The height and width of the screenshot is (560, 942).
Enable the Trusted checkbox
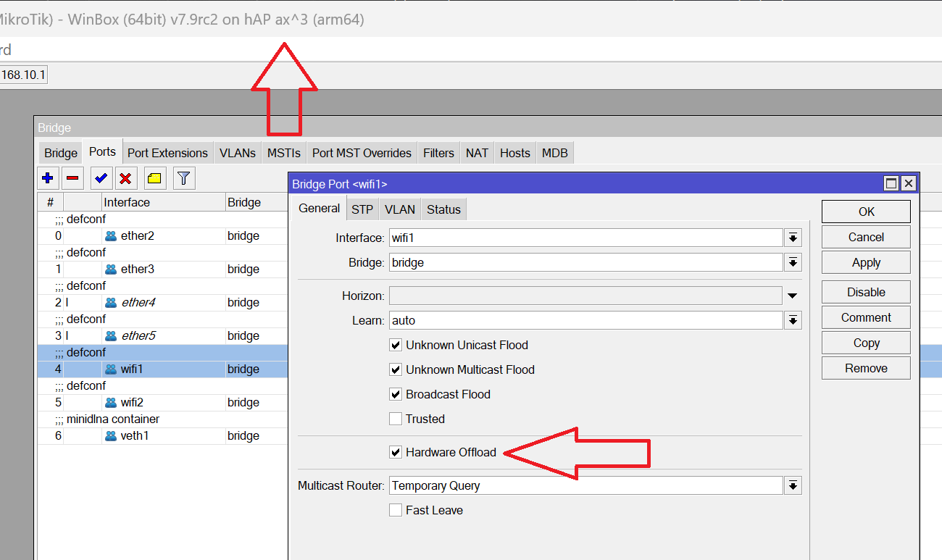(x=396, y=419)
